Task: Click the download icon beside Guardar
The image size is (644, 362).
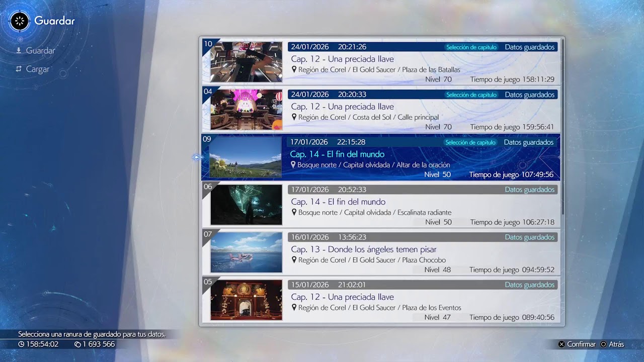Action: click(x=19, y=51)
